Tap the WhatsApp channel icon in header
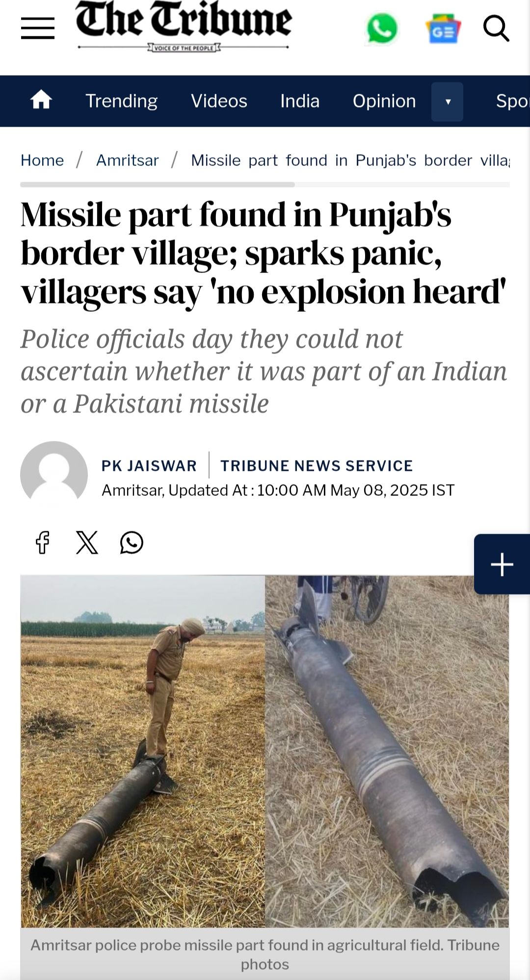 coord(382,28)
